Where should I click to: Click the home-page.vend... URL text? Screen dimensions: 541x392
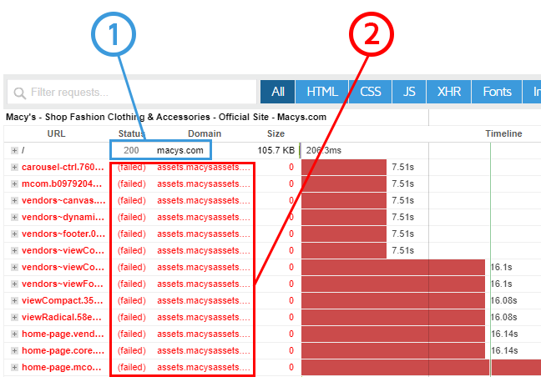coord(63,334)
